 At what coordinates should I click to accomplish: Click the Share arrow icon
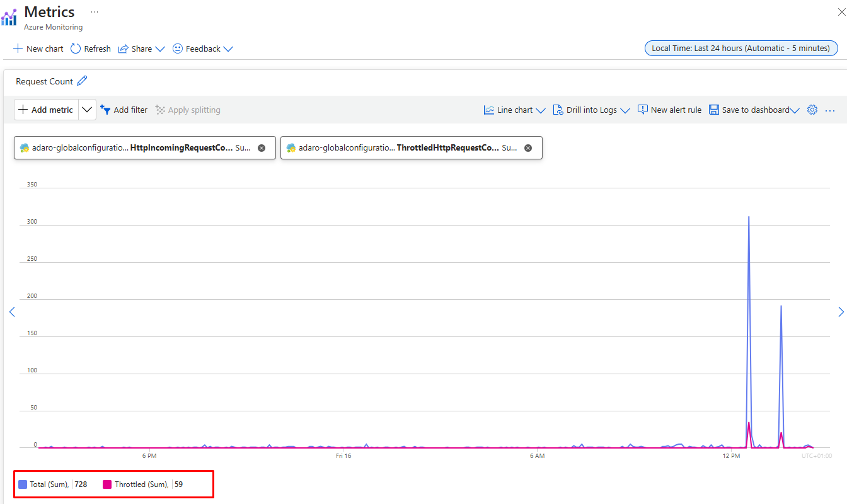coord(124,49)
